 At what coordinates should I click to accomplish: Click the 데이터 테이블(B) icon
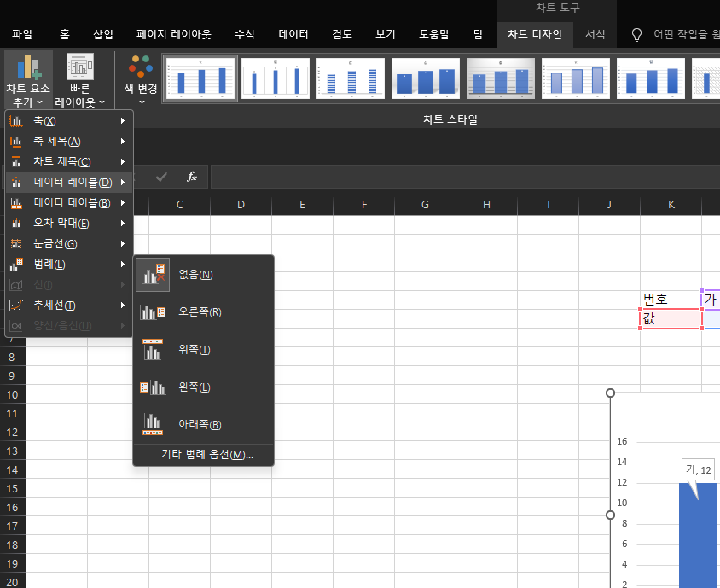(x=16, y=202)
